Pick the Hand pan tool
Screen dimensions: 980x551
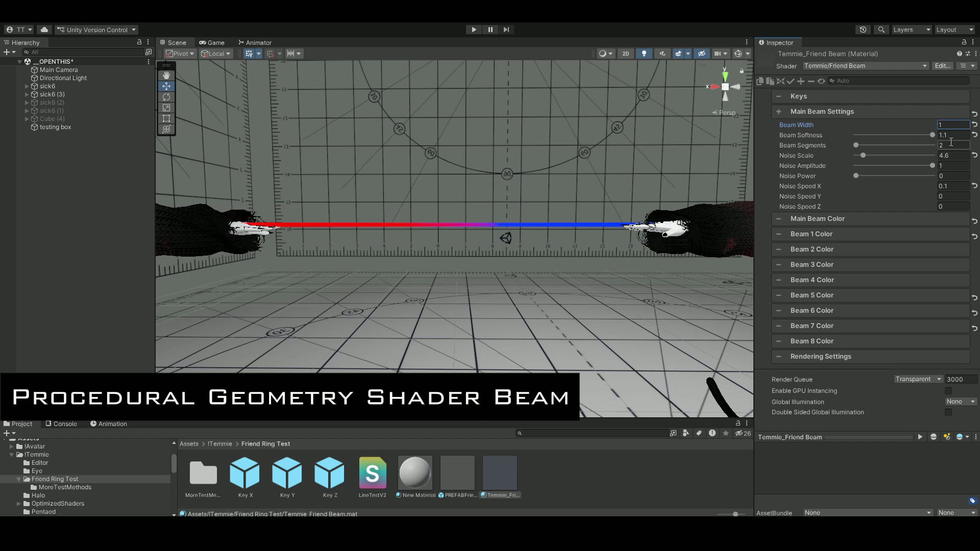[166, 75]
